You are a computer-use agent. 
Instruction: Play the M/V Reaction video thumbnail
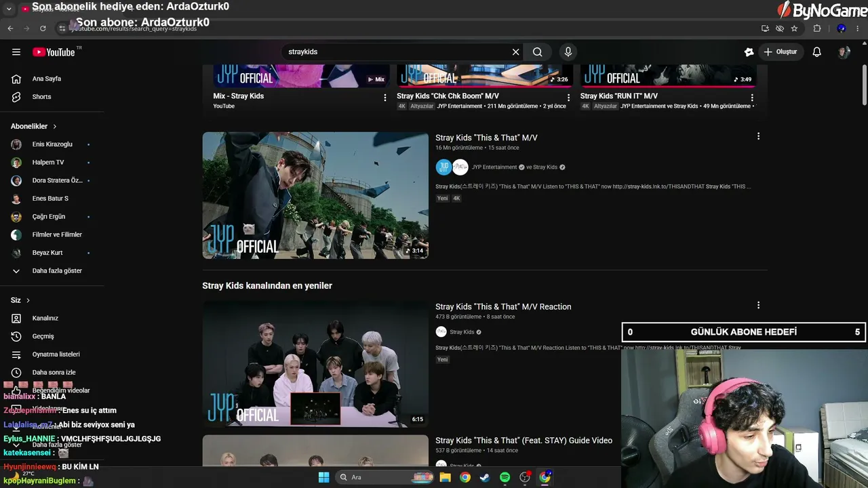click(315, 364)
